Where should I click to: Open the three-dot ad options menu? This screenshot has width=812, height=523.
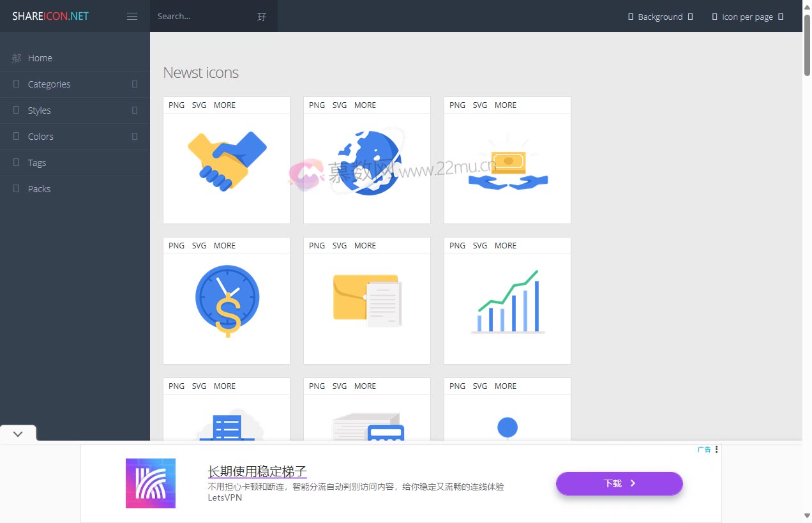(716, 449)
